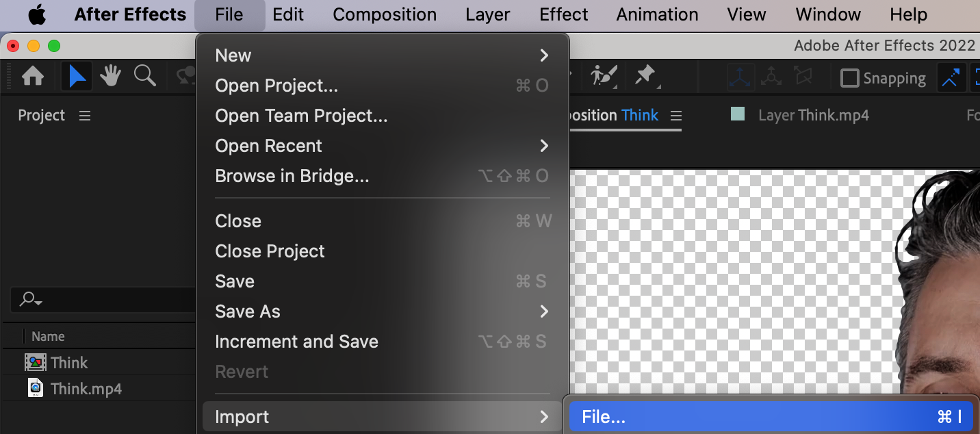Enable the Snapping checkbox
The width and height of the screenshot is (980, 434).
pos(849,78)
